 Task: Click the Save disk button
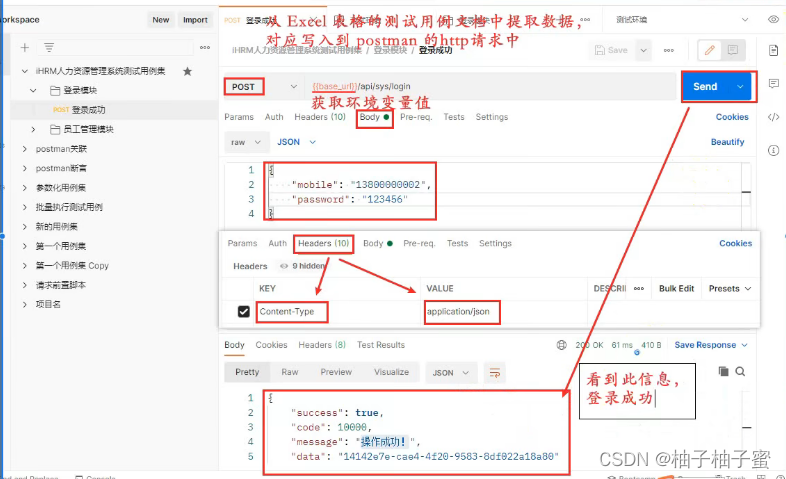click(612, 50)
